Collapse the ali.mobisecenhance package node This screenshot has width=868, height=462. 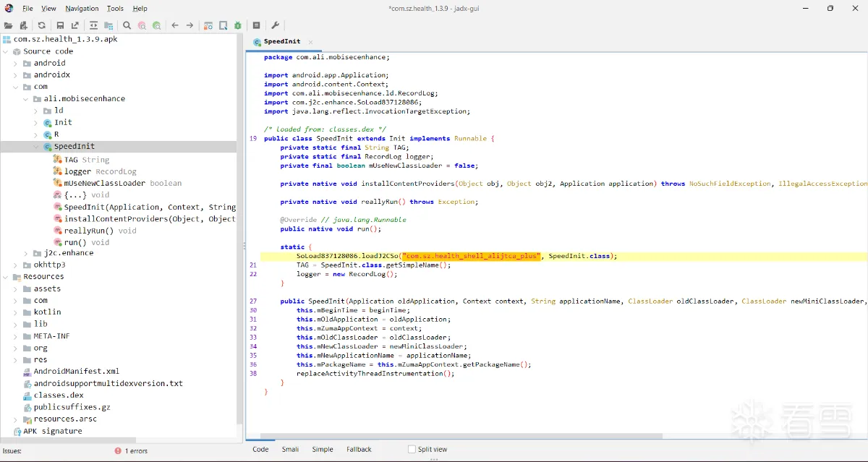click(x=26, y=98)
